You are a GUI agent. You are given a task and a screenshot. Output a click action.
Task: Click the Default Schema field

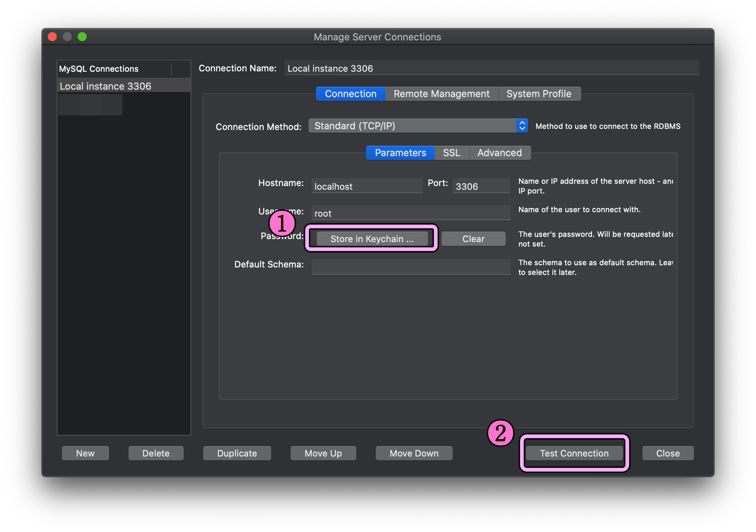pyautogui.click(x=410, y=267)
